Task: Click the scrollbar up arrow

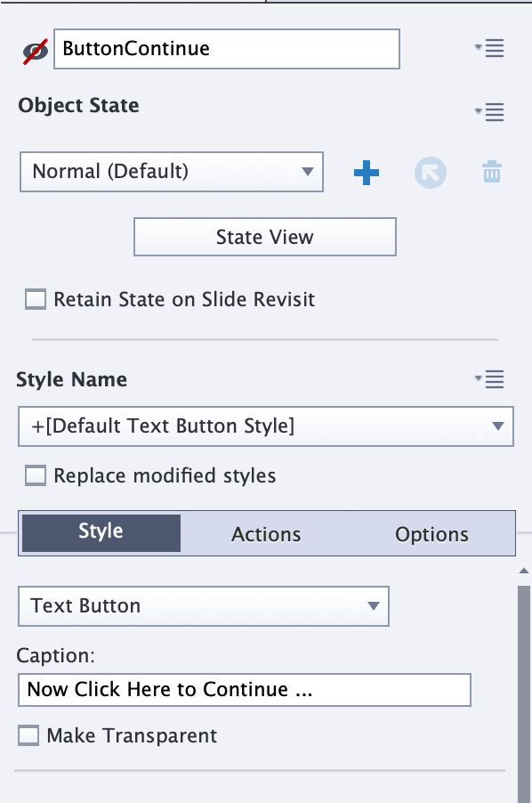Action: click(x=523, y=571)
